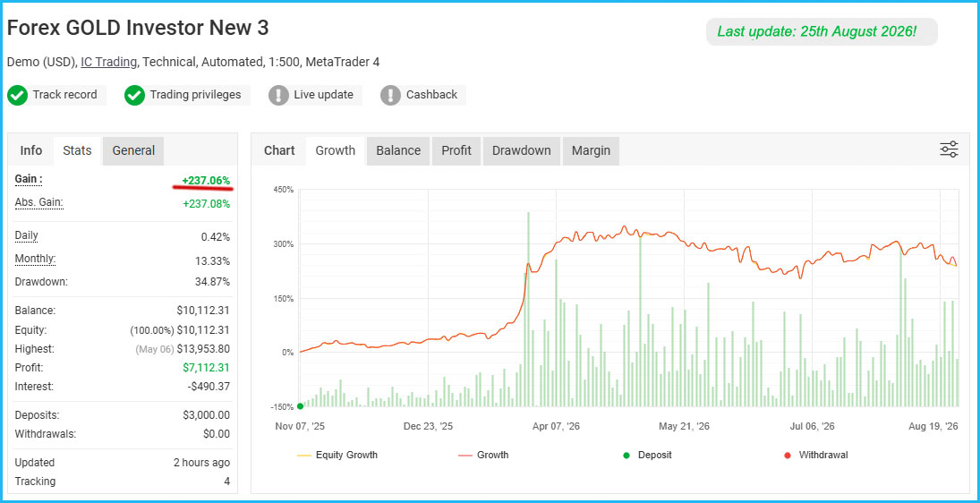Toggle the Growth legend entry

click(483, 455)
